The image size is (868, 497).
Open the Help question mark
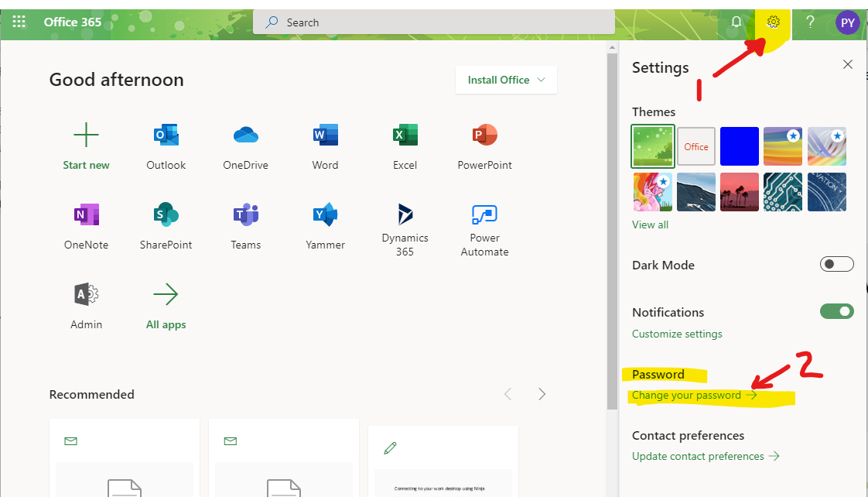pyautogui.click(x=811, y=22)
